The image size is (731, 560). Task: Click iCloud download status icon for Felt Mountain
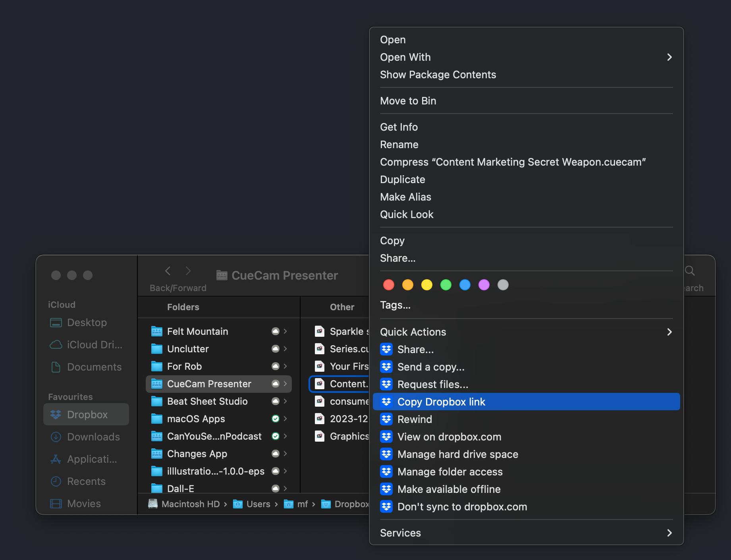click(275, 331)
